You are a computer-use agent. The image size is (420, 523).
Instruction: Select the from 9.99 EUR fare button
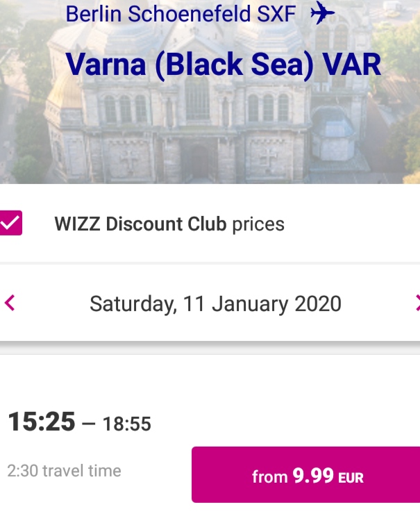coord(305,474)
